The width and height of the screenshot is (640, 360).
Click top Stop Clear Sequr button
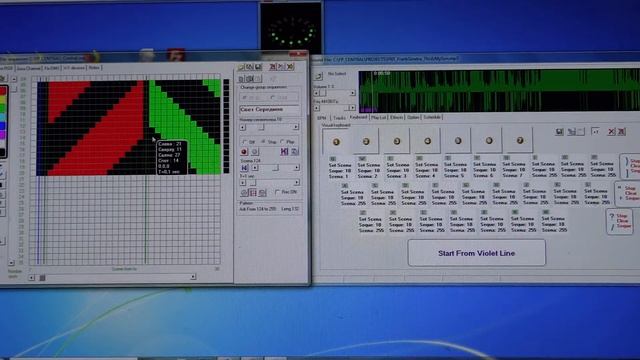(x=631, y=166)
